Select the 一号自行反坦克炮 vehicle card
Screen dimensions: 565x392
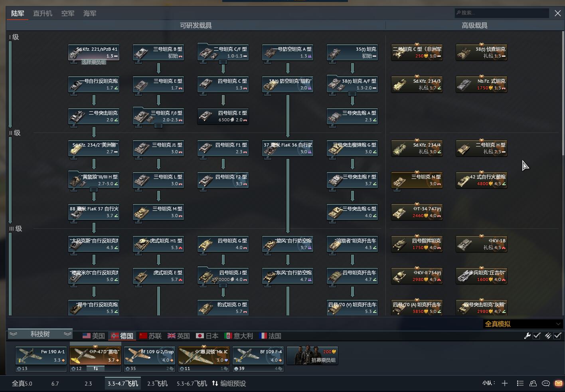pyautogui.click(x=94, y=84)
